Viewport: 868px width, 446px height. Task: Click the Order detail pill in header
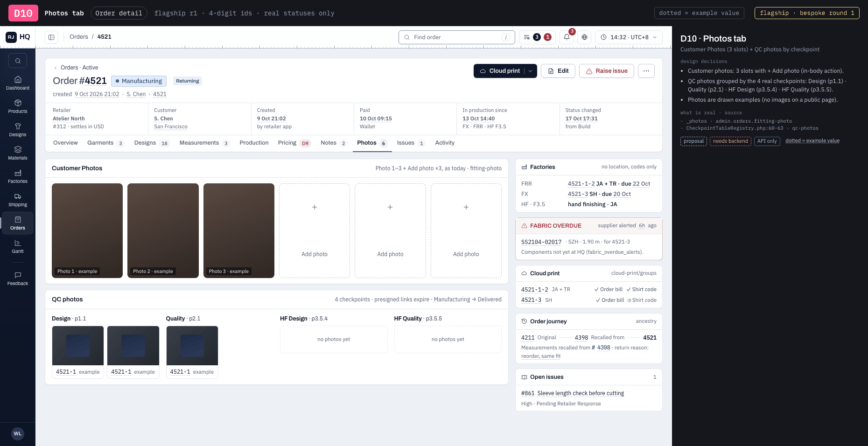pyautogui.click(x=119, y=13)
